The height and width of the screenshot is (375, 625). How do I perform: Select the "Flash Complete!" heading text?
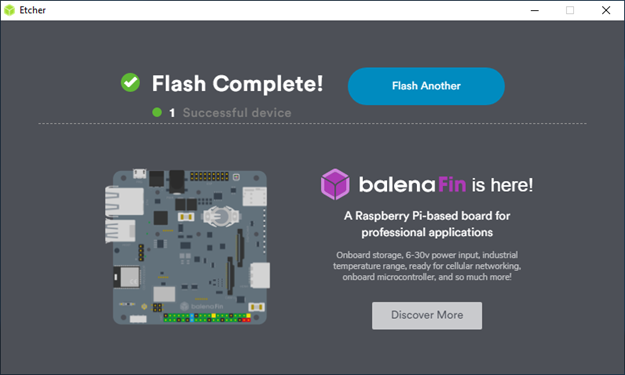click(237, 84)
